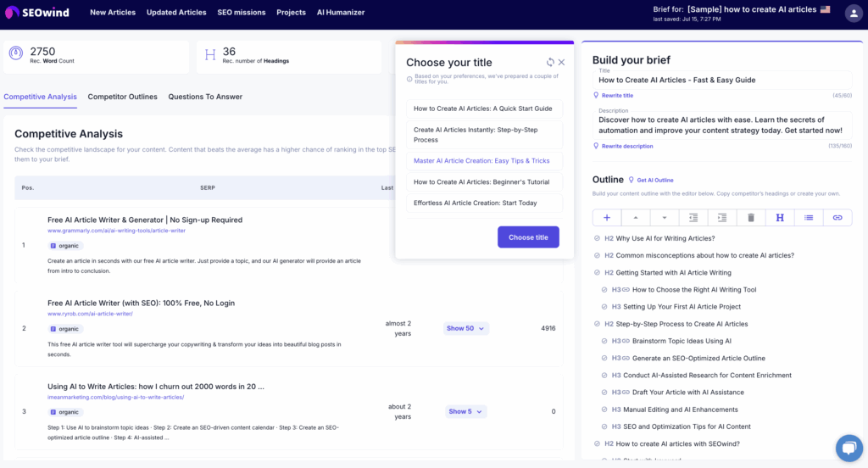Open Updated Articles menu
This screenshot has width=868, height=468.
coord(176,12)
